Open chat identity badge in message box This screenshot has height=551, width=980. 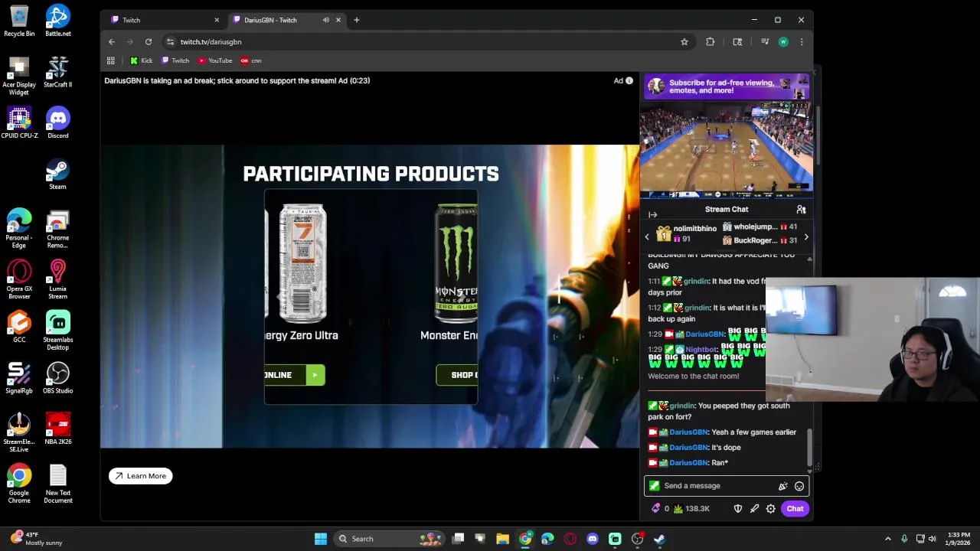coord(654,486)
